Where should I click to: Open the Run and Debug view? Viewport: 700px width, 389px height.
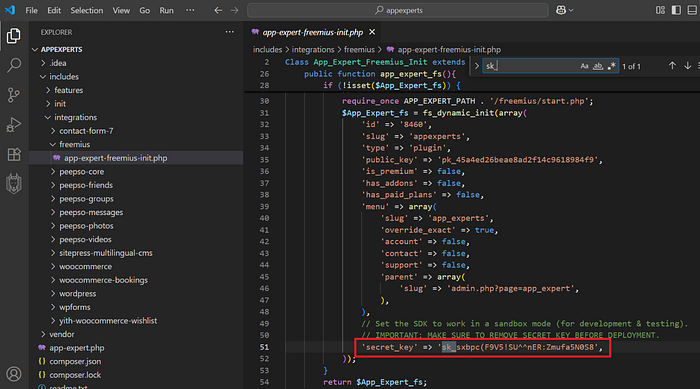pos(13,125)
